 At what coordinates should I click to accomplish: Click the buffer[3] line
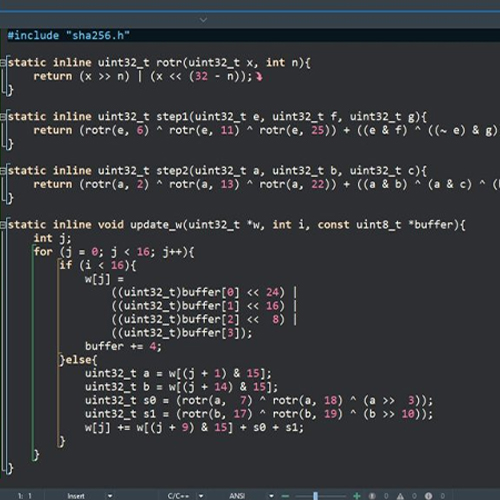pyautogui.click(x=182, y=333)
